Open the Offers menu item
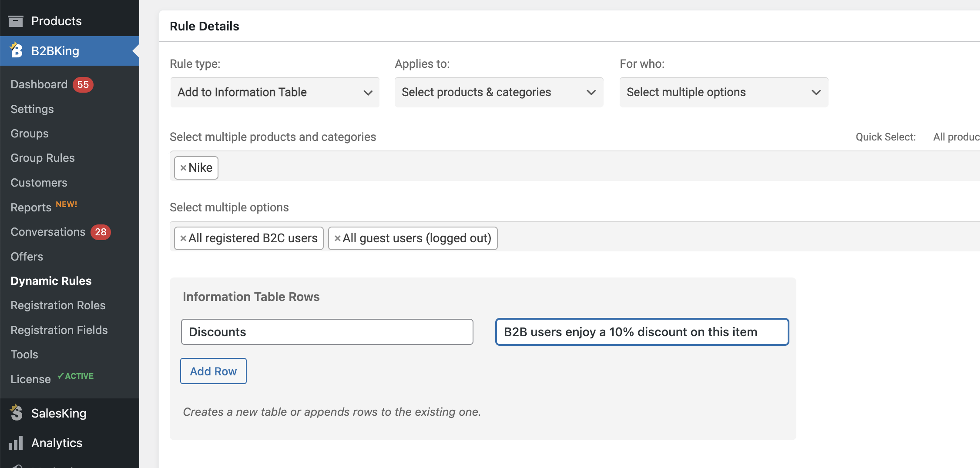The image size is (980, 468). [27, 257]
